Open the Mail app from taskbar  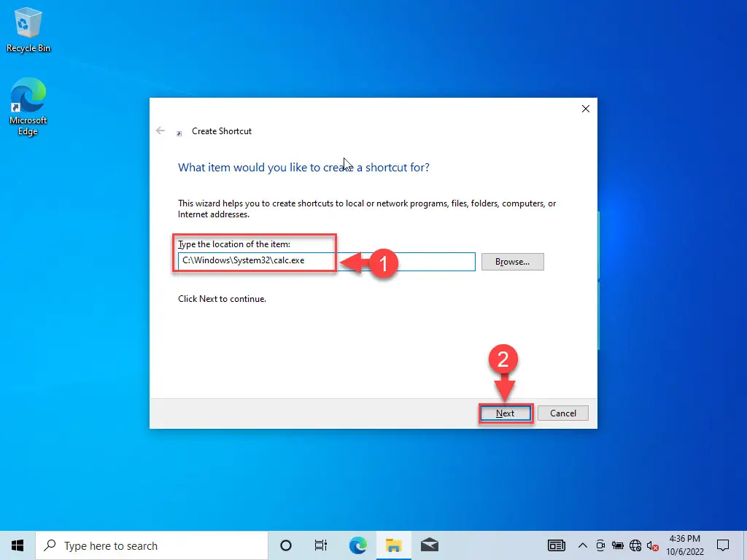(430, 545)
